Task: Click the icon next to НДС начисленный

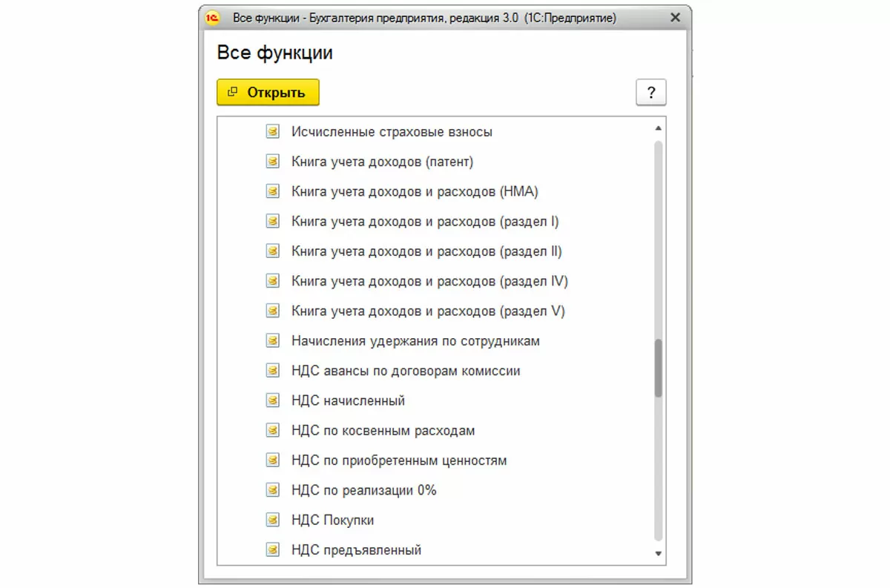Action: [x=273, y=401]
